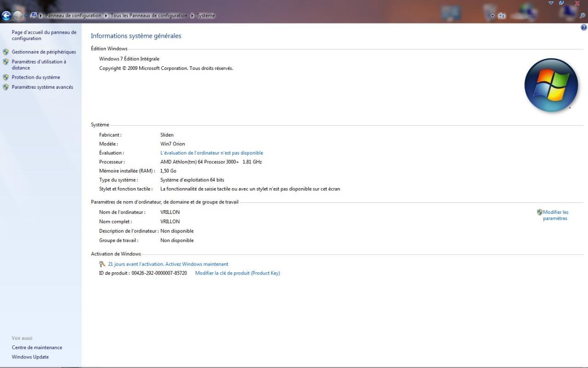Click the computer icon in the address bar
This screenshot has height=368, width=588.
(x=34, y=15)
